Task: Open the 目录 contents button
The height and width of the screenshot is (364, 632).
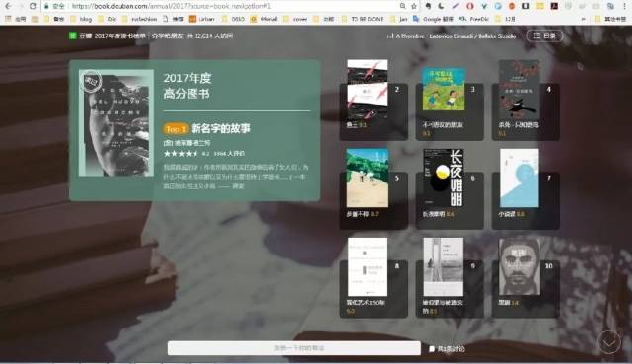Action: [x=544, y=36]
